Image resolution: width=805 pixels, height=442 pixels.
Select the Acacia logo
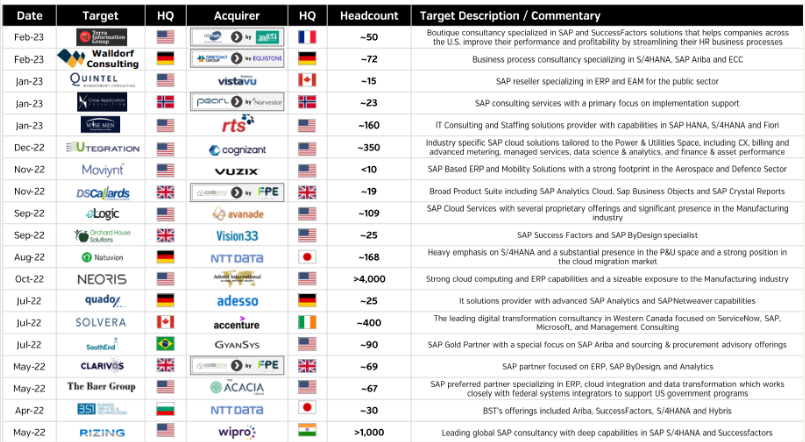tap(237, 388)
